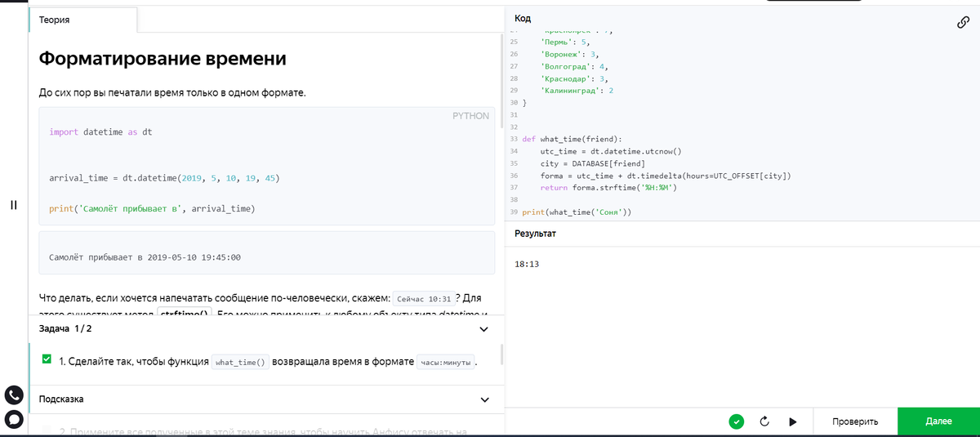The width and height of the screenshot is (980, 437).
Task: Copy link icon in code panel
Action: tap(963, 23)
